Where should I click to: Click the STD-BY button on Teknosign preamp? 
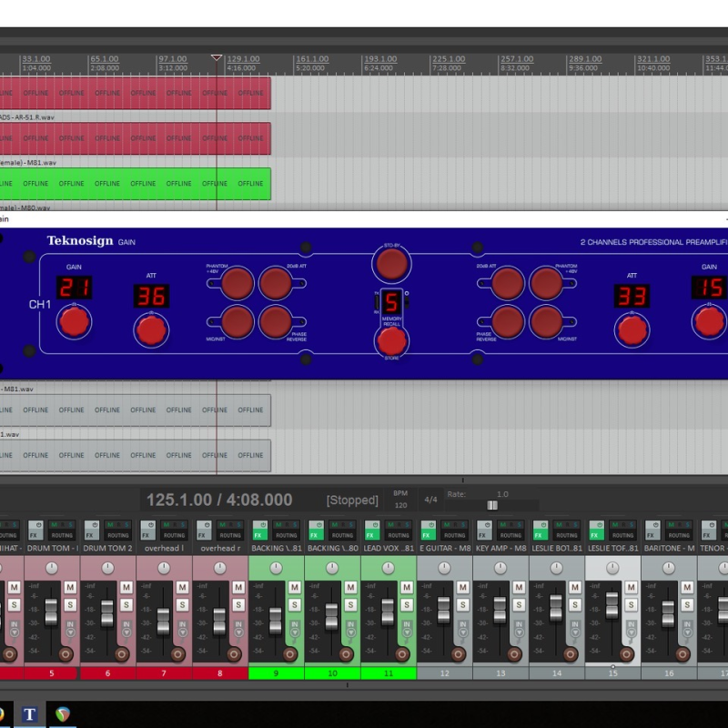391,264
